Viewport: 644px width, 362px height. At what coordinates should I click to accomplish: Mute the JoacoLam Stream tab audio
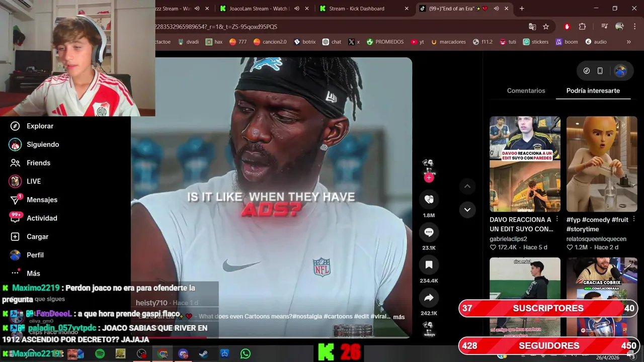coord(297,9)
